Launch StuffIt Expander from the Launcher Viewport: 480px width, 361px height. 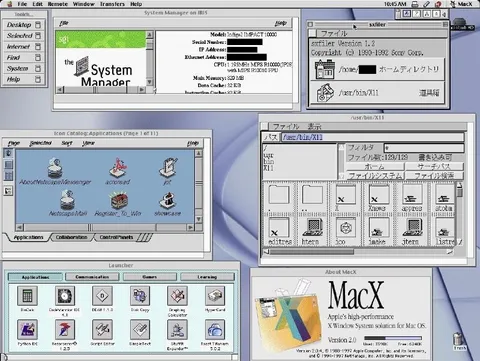pyautogui.click(x=177, y=329)
